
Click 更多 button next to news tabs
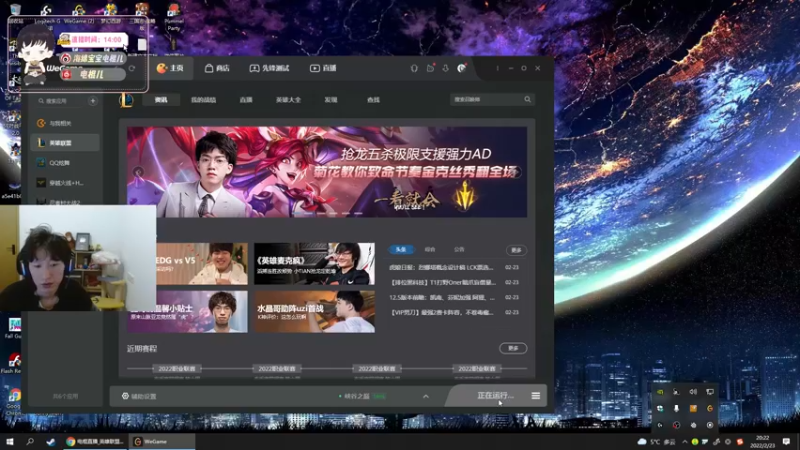(x=516, y=250)
